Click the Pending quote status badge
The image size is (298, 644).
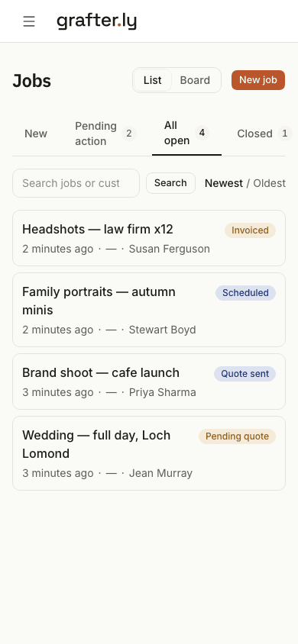[237, 436]
